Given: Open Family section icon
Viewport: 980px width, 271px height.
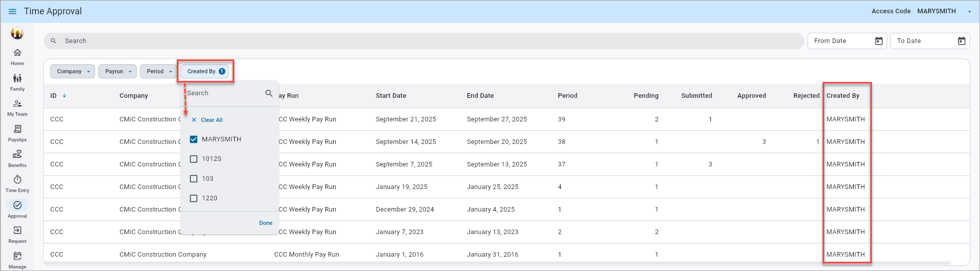Looking at the screenshot, I should point(17,79).
